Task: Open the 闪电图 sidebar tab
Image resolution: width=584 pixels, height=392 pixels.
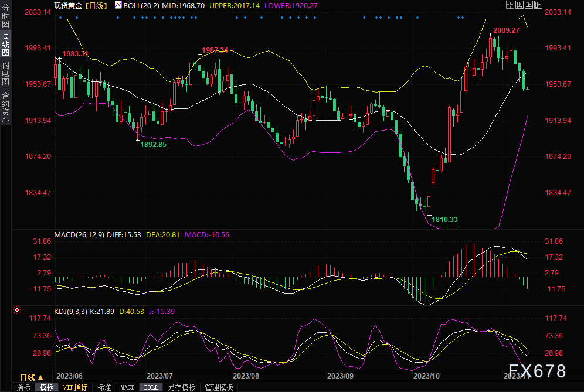Action: point(5,73)
